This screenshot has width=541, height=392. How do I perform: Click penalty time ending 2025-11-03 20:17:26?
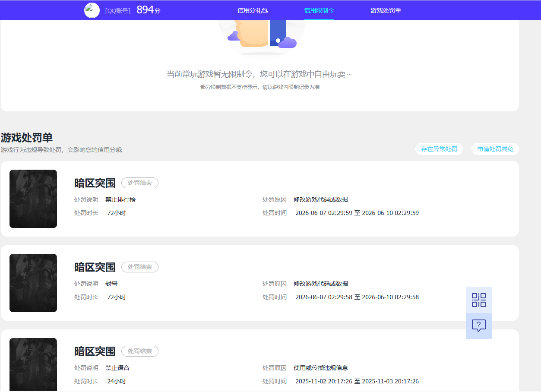click(x=357, y=381)
